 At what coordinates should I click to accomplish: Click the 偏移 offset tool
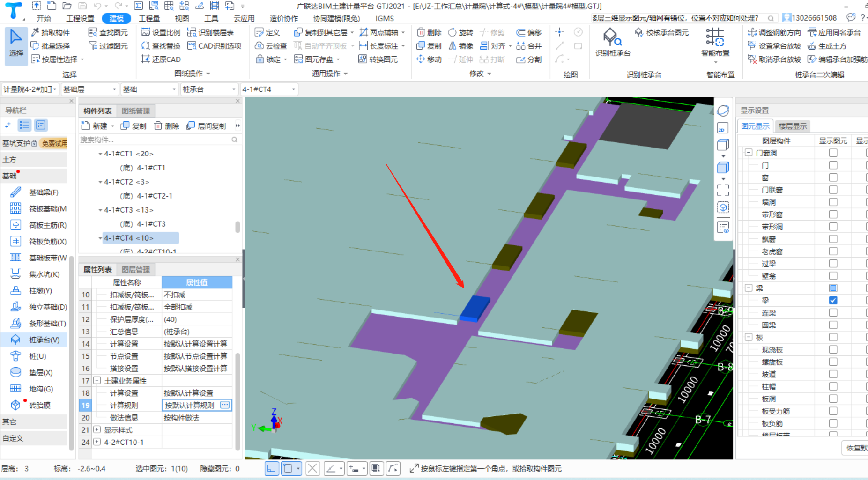[529, 32]
